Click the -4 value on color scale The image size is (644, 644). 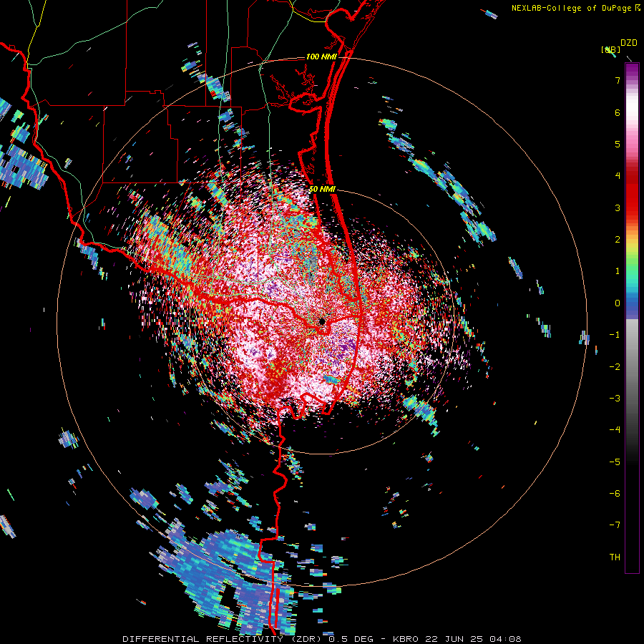(x=615, y=429)
